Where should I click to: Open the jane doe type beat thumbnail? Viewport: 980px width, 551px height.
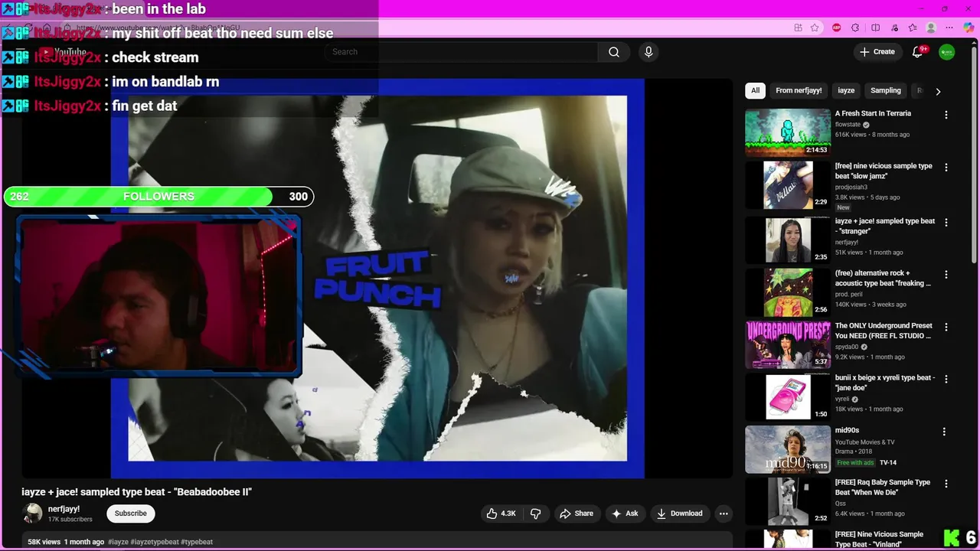(x=788, y=397)
